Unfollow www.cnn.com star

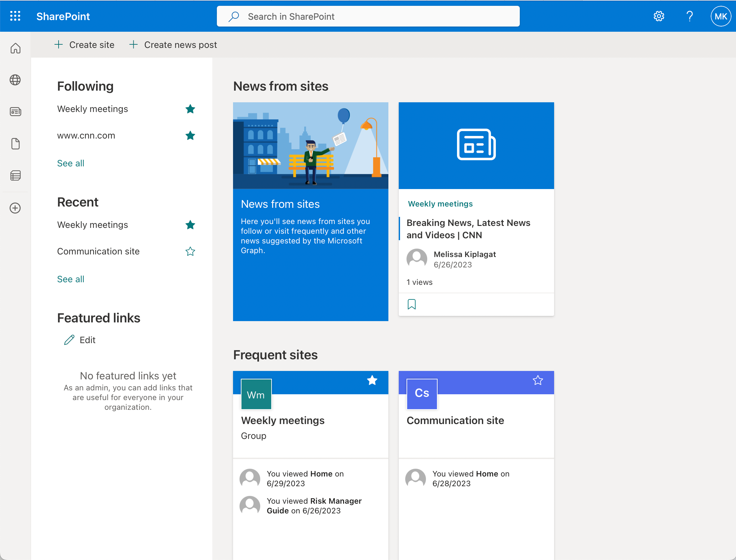pyautogui.click(x=190, y=135)
